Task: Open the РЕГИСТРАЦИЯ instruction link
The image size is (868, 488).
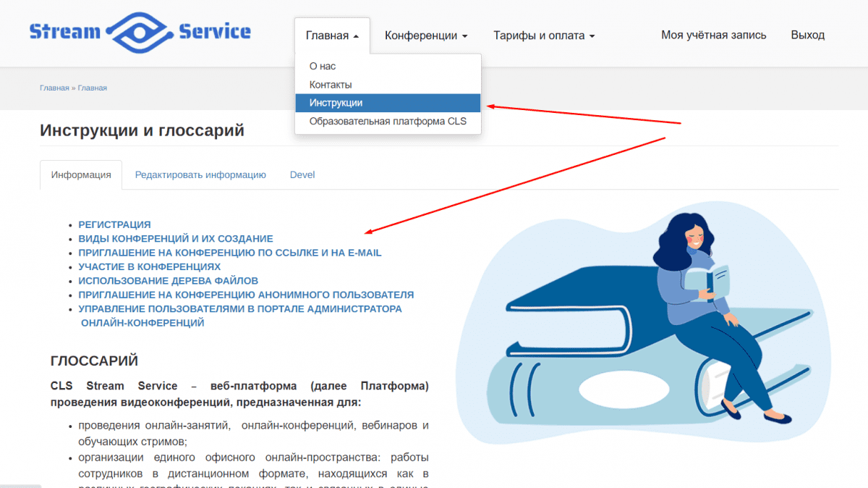Action: pyautogui.click(x=114, y=224)
